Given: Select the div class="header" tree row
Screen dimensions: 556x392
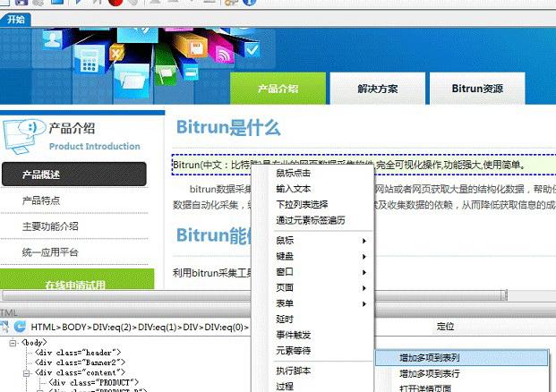Looking at the screenshot, I should click(x=78, y=353).
